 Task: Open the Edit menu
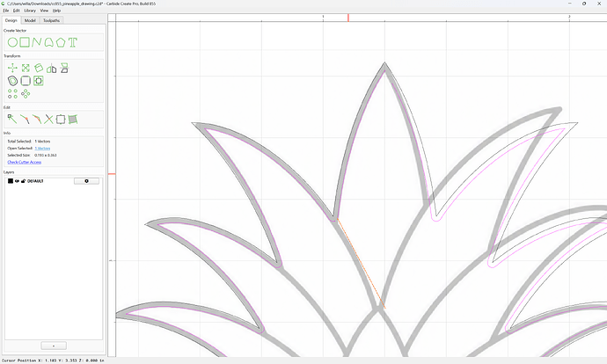click(16, 11)
